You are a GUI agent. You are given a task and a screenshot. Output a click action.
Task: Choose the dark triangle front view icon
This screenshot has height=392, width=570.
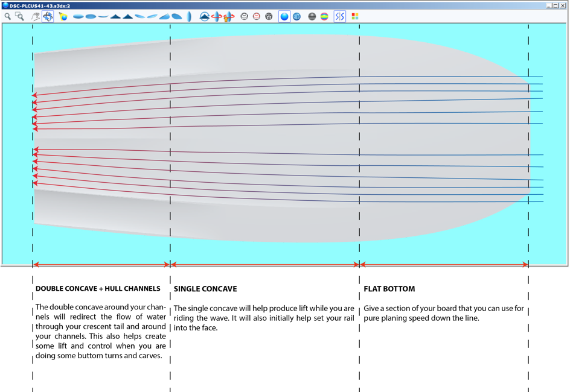115,16
